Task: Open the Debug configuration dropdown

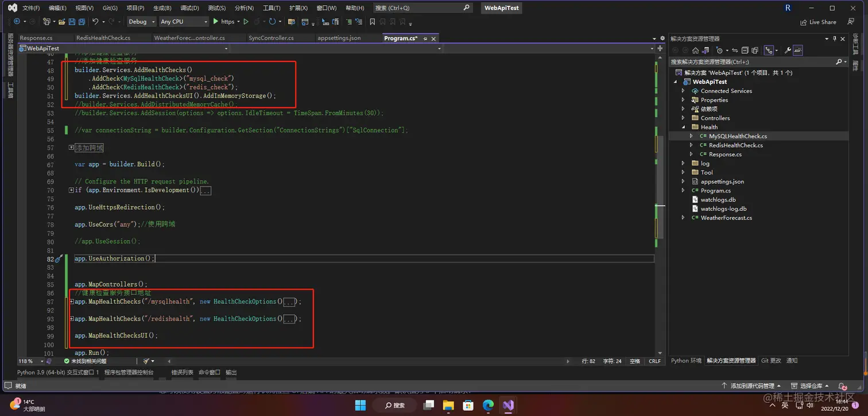Action: (141, 21)
